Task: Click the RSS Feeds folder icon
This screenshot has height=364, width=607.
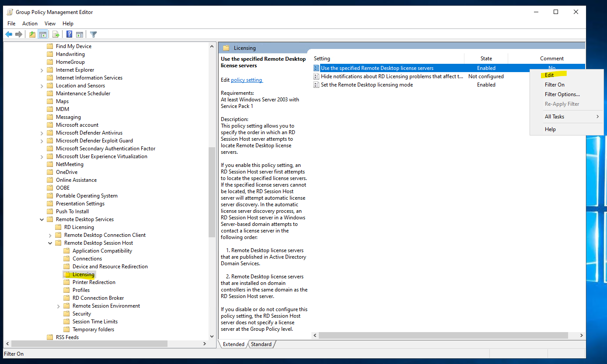Action: [50, 337]
